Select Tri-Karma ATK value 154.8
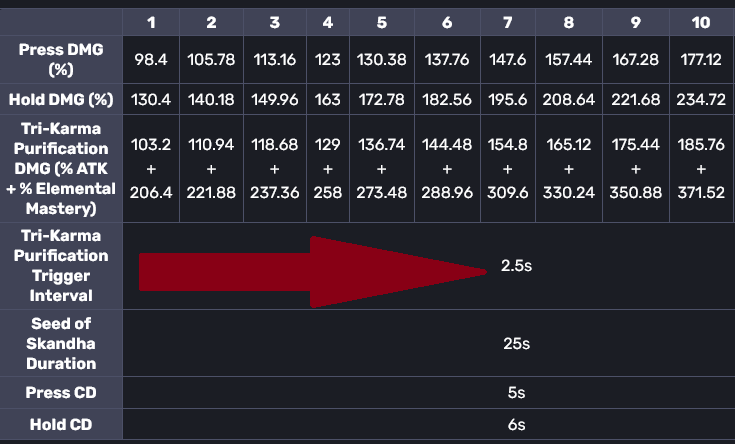 pyautogui.click(x=508, y=144)
